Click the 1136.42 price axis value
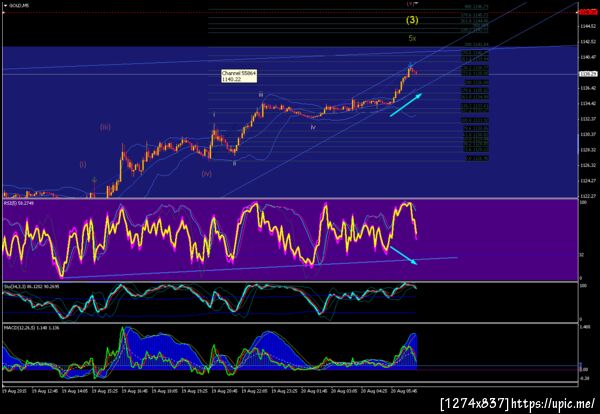Viewport: 600px width, 414px height. click(589, 88)
